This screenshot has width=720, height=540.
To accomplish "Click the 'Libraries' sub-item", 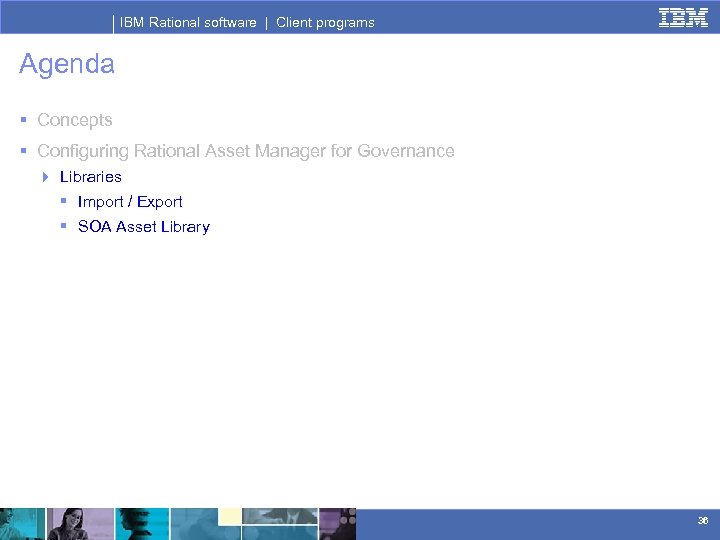I will [90, 177].
